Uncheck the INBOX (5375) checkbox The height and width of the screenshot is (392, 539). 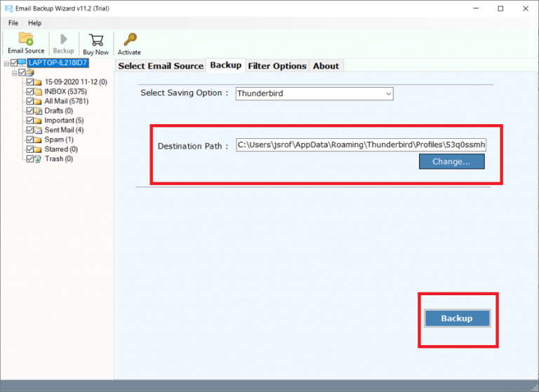tap(30, 91)
